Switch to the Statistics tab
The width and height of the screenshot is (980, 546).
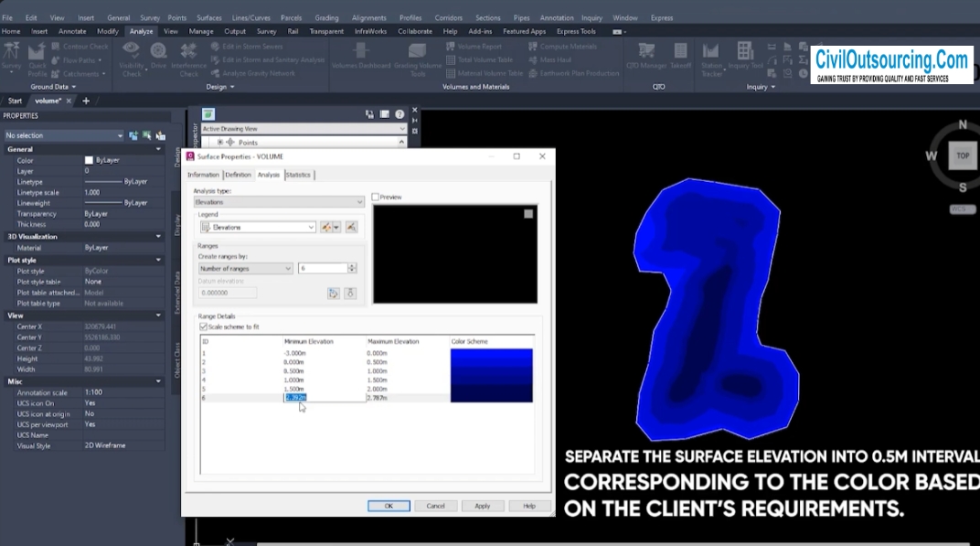click(x=298, y=175)
